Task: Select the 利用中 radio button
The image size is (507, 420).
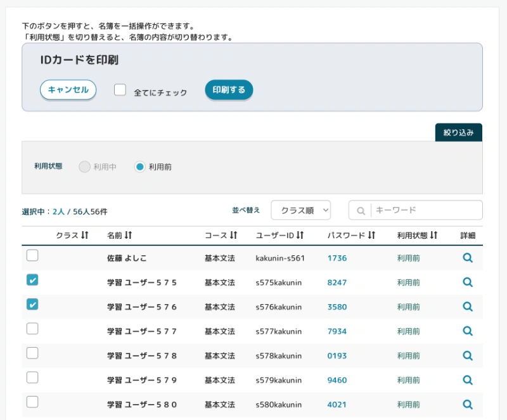Action: coord(84,167)
